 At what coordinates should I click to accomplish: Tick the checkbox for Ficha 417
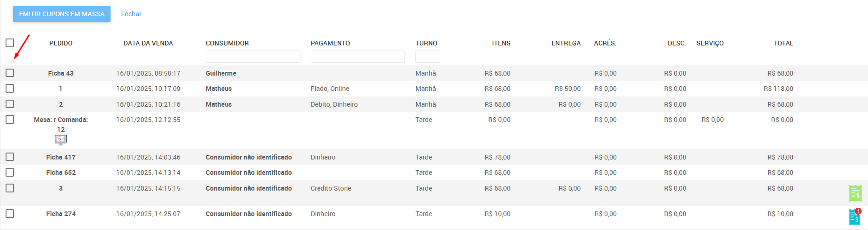point(10,157)
